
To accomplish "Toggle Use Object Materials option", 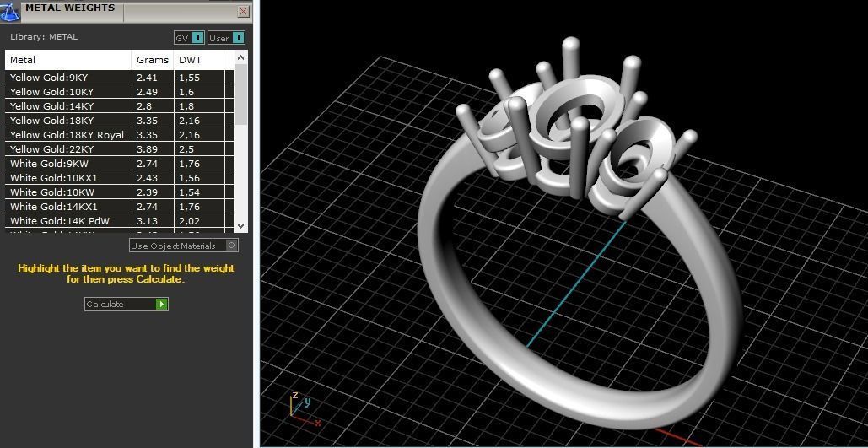I will tap(184, 246).
